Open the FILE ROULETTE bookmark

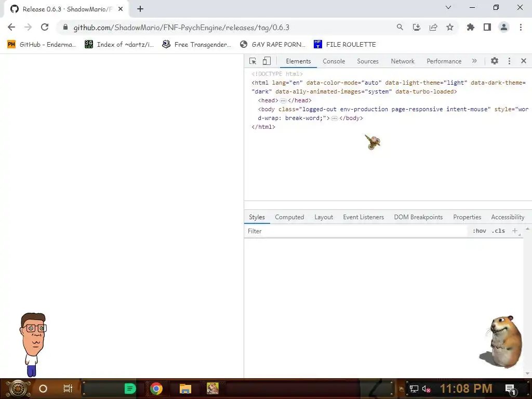tap(345, 45)
